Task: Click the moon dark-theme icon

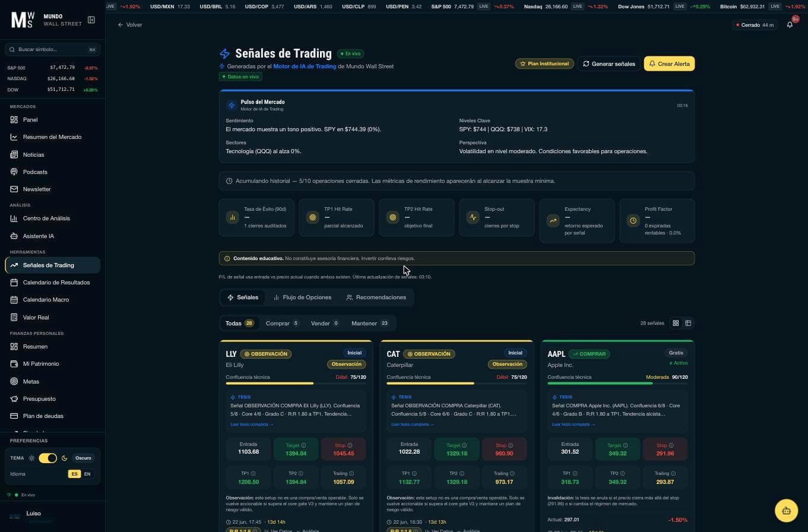Action: click(64, 458)
